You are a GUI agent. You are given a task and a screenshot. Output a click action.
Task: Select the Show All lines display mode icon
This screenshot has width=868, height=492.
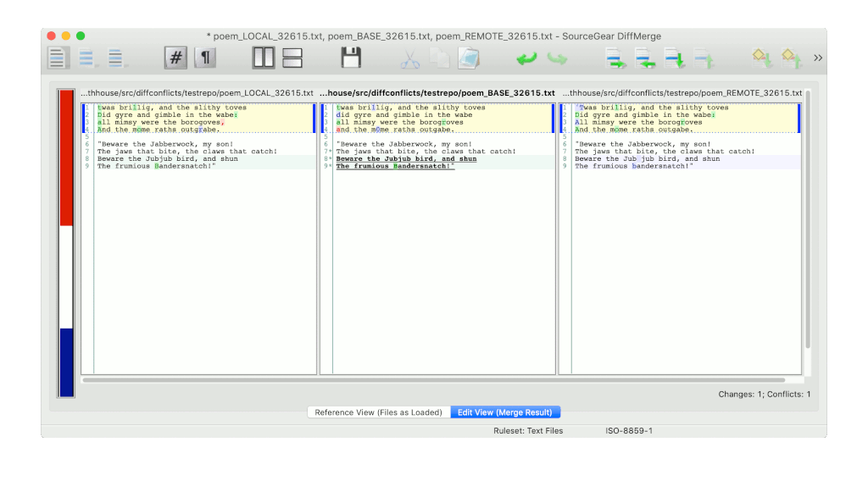click(x=57, y=58)
